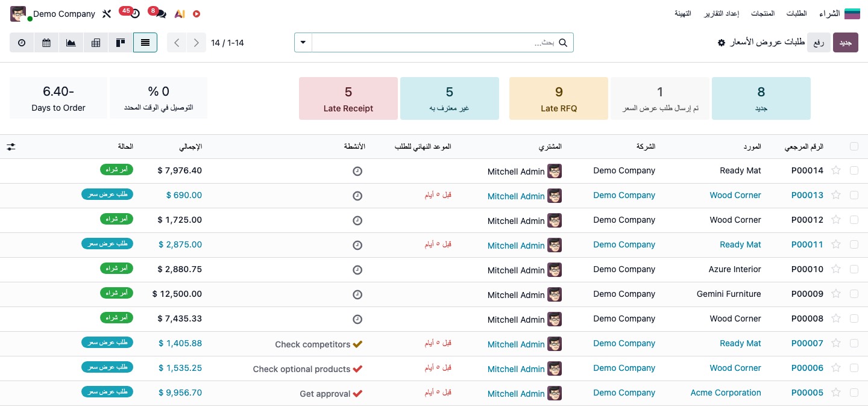This screenshot has width=868, height=407.
Task: Open the الطلبات menu
Action: [796, 13]
